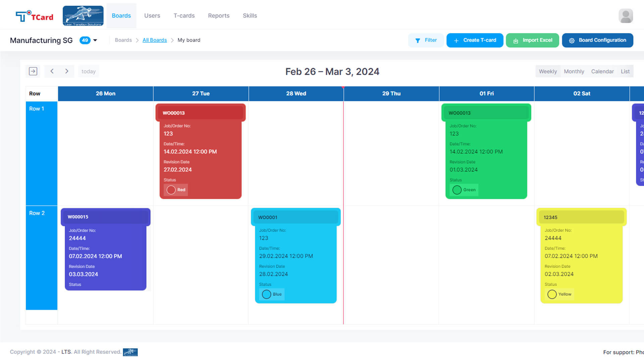Click LTS footer logo image
Screen dimensions: 644x362
(x=130, y=352)
